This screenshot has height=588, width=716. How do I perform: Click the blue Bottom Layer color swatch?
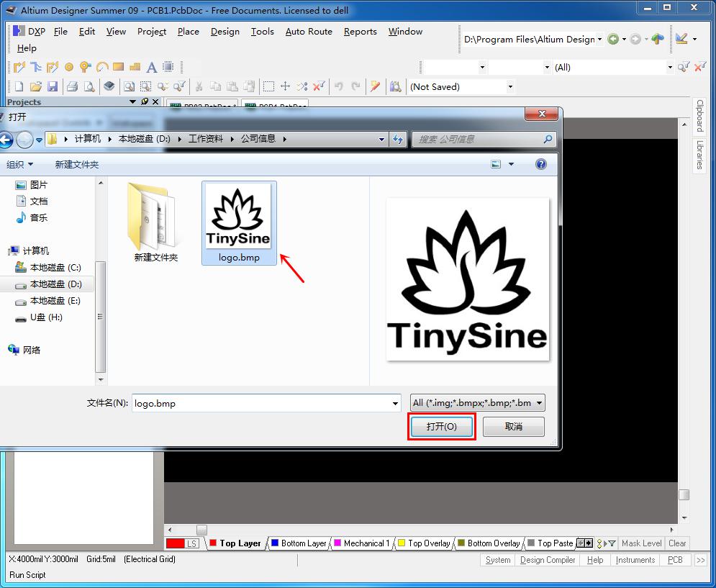(x=275, y=543)
